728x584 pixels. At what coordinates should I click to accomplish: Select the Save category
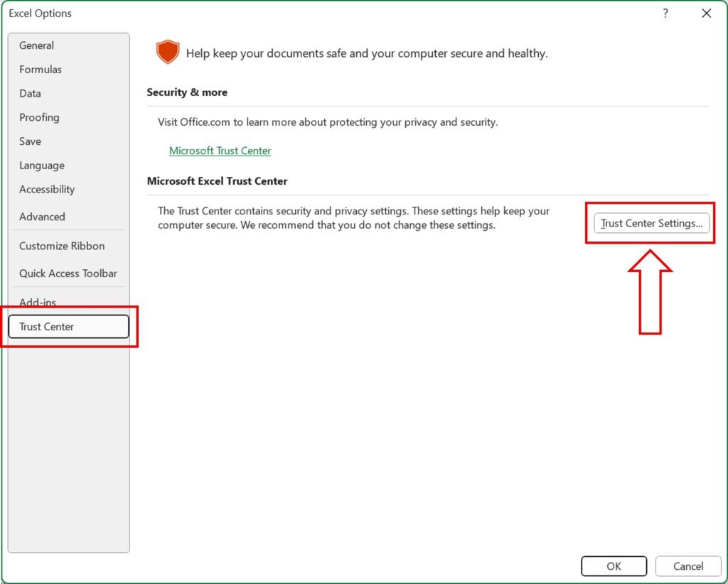click(30, 141)
